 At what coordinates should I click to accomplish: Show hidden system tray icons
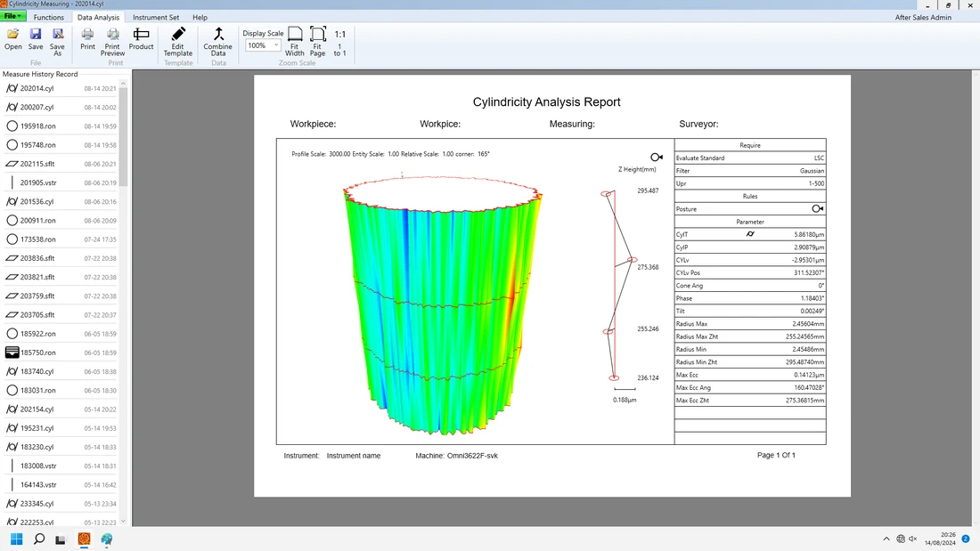[886, 539]
